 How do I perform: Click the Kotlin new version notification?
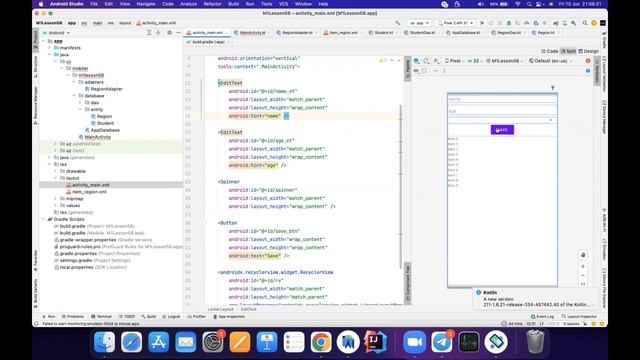(536, 299)
